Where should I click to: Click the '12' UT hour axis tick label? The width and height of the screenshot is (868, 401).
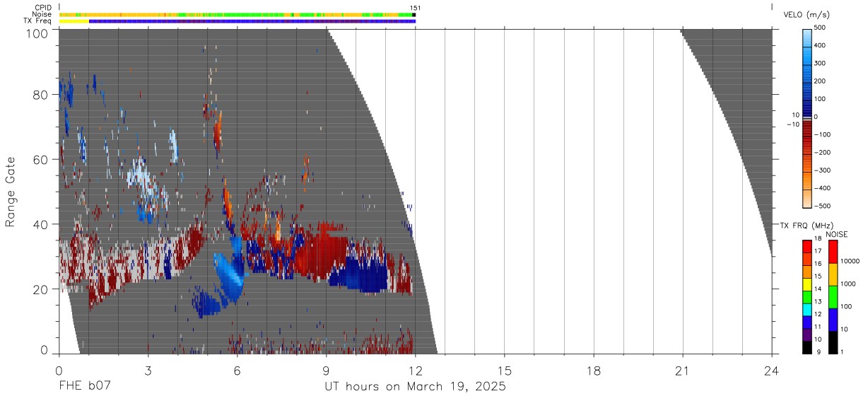click(416, 370)
